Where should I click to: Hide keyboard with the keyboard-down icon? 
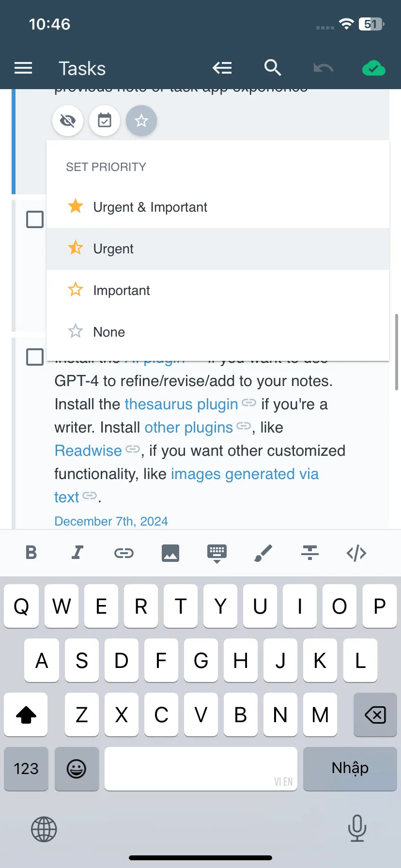coord(217,554)
